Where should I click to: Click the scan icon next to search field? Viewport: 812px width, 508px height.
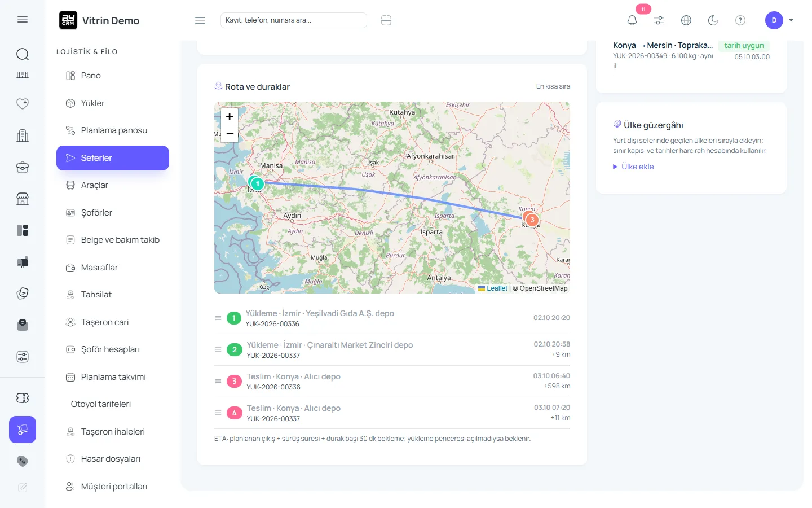point(386,20)
